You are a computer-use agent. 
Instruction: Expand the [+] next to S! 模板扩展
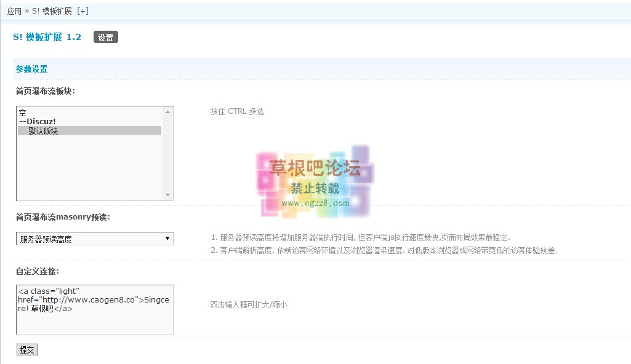[83, 10]
